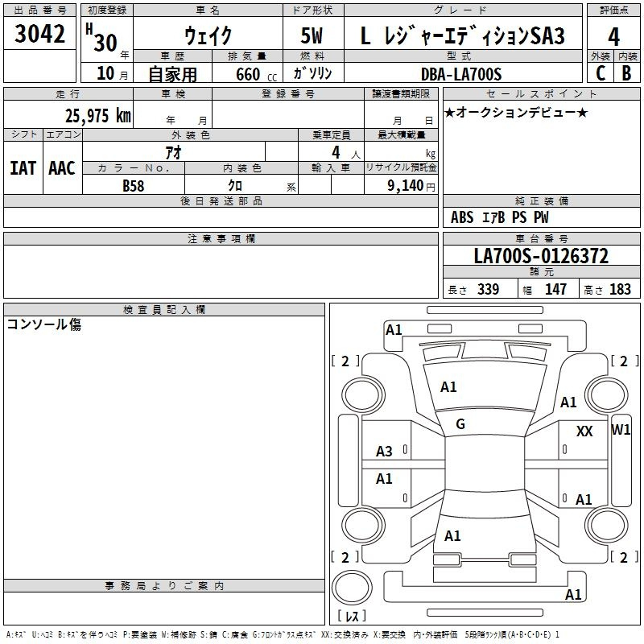The image size is (644, 644).
Task: Select vehicle history 自家用
Action: pyautogui.click(x=172, y=74)
